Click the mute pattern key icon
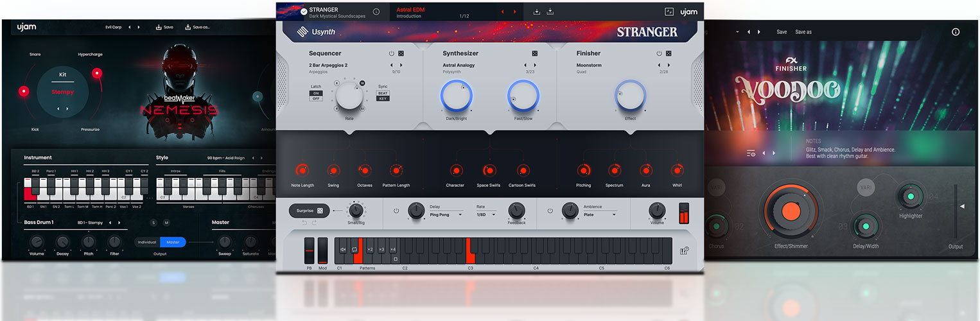Image resolution: width=980 pixels, height=321 pixels. (x=342, y=250)
